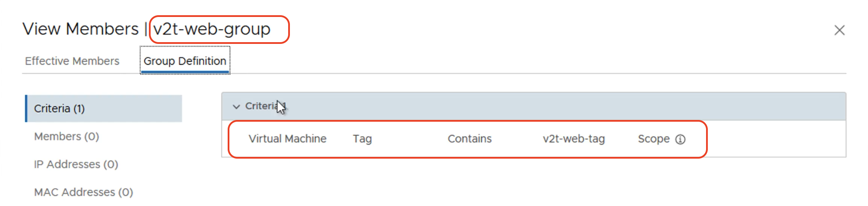Viewport: 868px width, 206px height.
Task: Click the Tag criteria field
Action: 362,139
